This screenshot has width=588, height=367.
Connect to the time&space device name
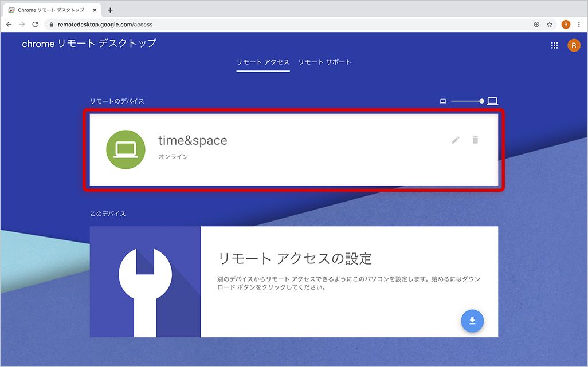click(x=193, y=140)
